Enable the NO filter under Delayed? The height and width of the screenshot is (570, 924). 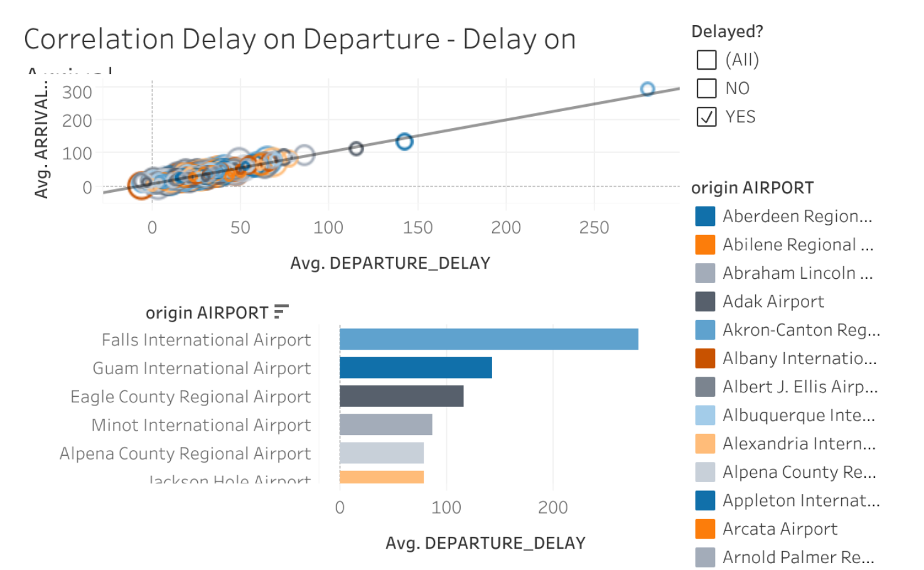coord(706,88)
